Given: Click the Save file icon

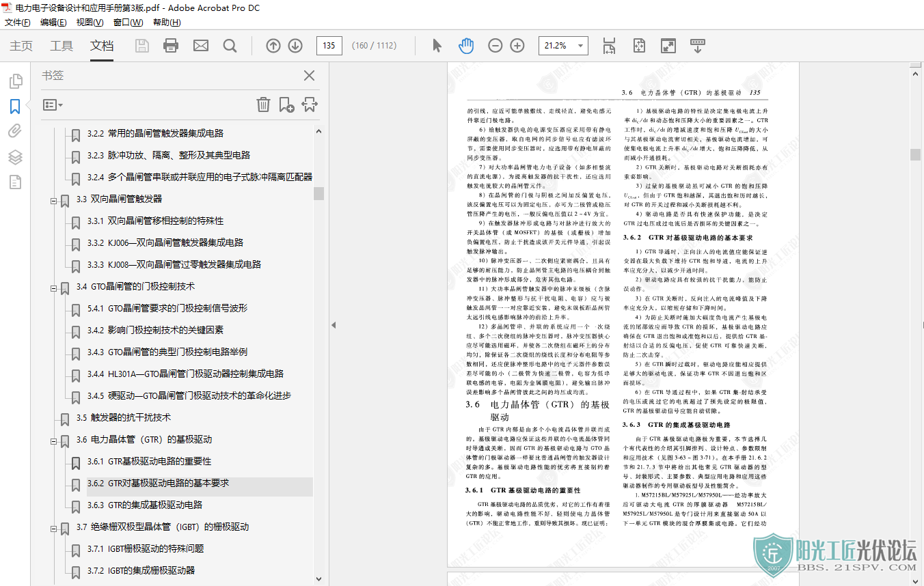Looking at the screenshot, I should click(x=142, y=46).
